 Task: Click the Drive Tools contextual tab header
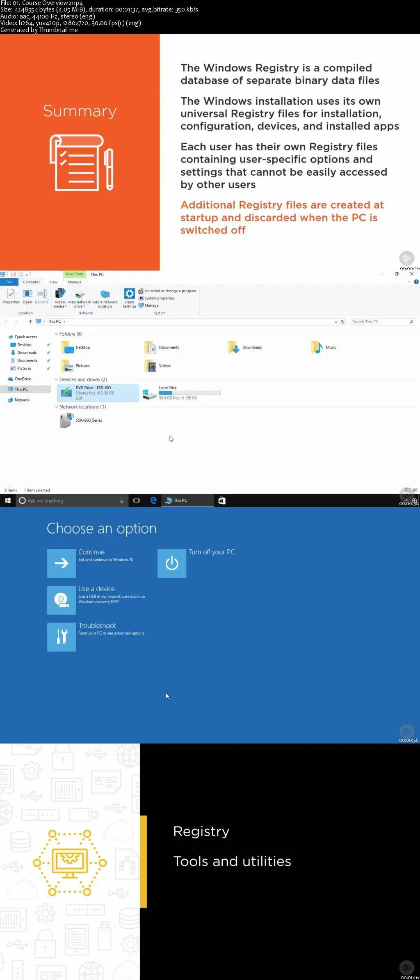click(74, 274)
